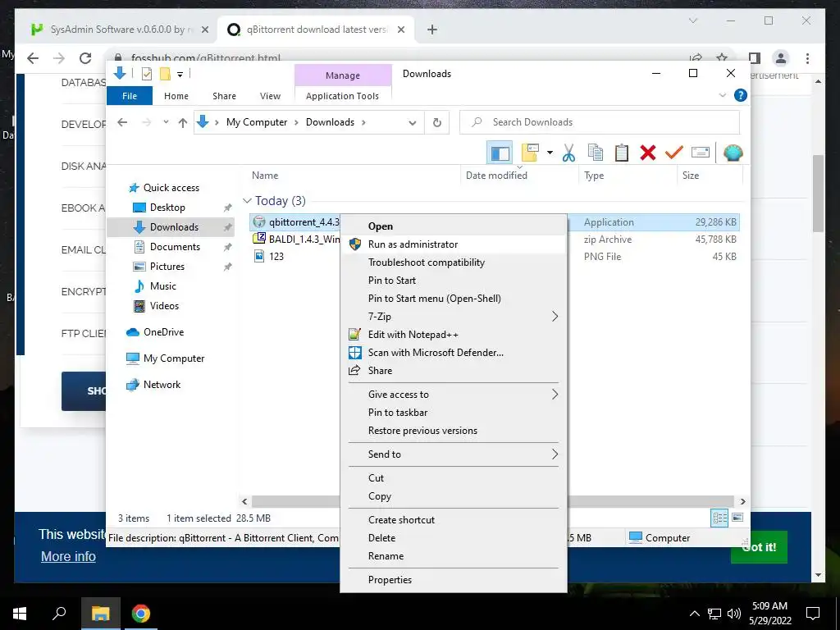The height and width of the screenshot is (630, 840).
Task: Open the Application Tools tab
Action: [342, 96]
